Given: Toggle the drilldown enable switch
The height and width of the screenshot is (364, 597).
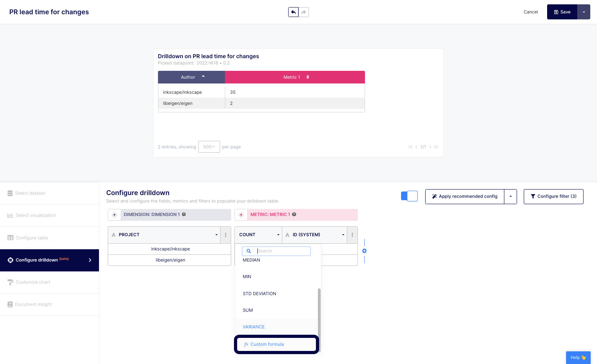Looking at the screenshot, I should point(409,196).
